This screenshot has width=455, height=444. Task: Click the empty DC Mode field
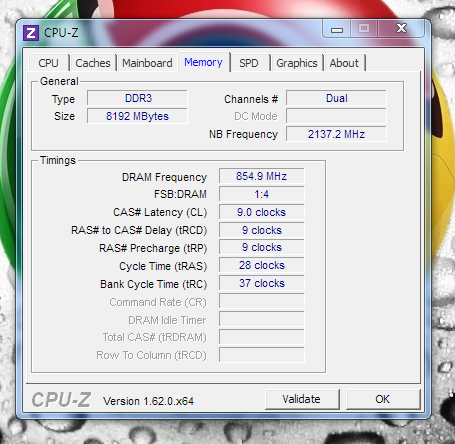click(336, 116)
